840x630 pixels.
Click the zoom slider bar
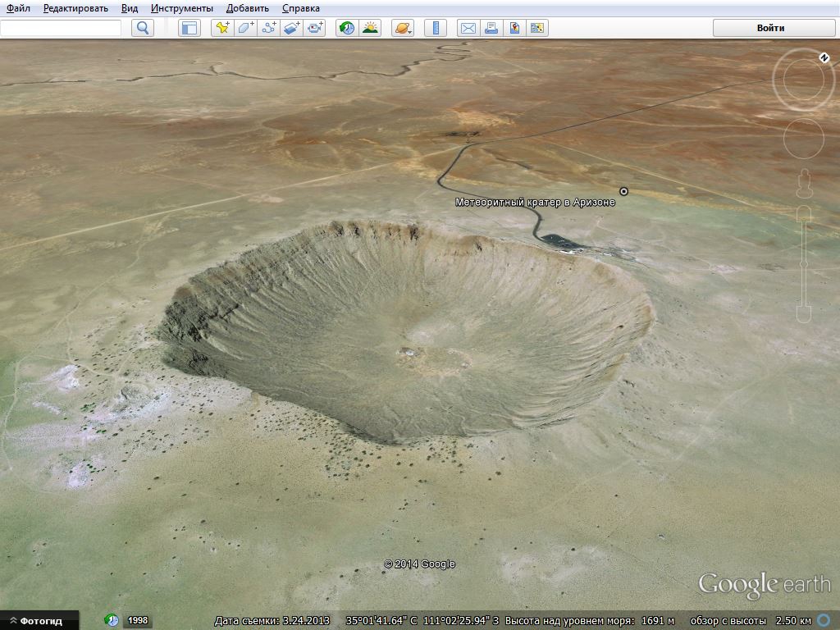(804, 264)
